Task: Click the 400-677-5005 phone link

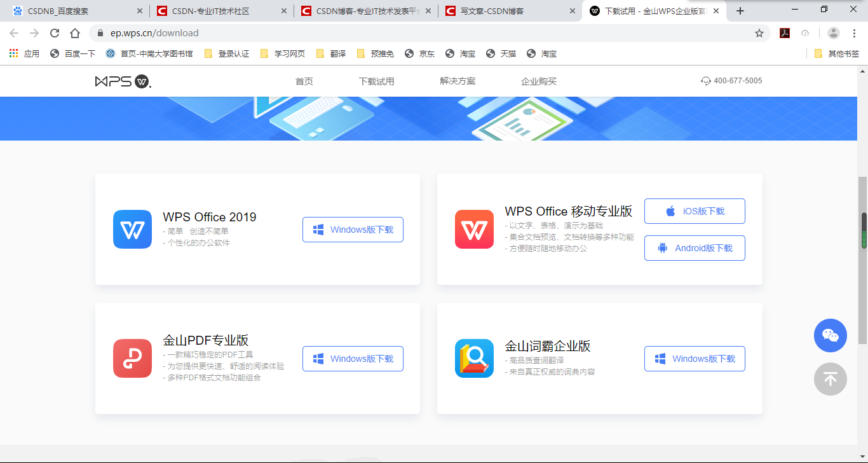Action: [731, 81]
